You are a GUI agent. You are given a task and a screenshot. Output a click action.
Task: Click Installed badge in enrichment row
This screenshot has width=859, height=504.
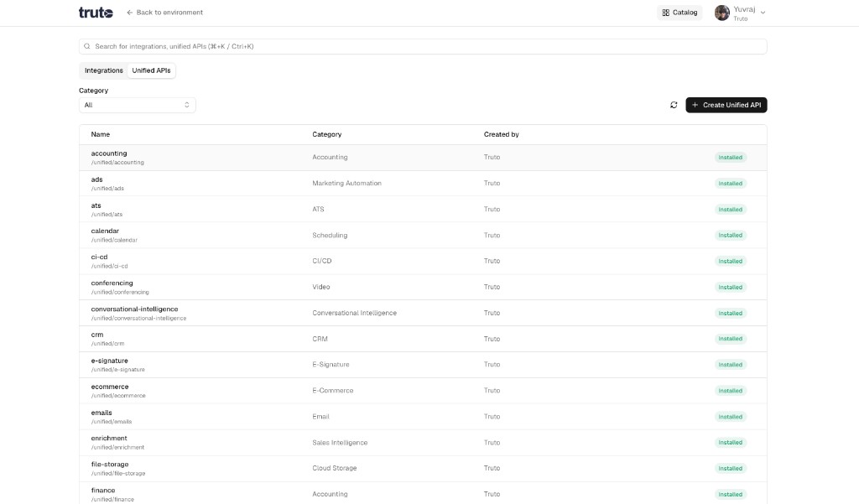731,442
